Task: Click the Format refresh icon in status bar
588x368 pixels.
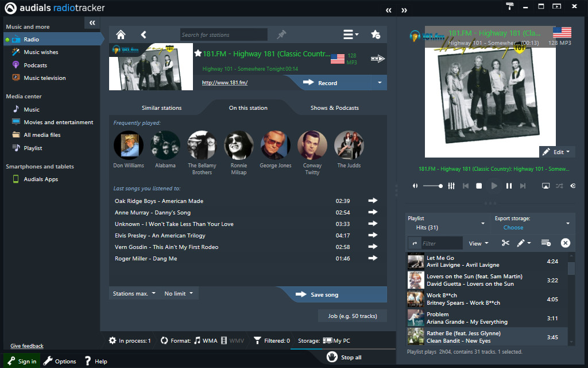Action: 164,340
